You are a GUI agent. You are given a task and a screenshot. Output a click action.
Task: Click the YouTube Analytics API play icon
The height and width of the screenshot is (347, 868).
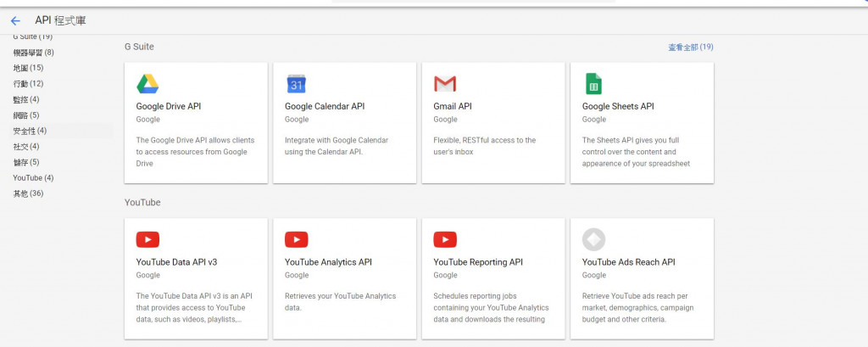(296, 239)
